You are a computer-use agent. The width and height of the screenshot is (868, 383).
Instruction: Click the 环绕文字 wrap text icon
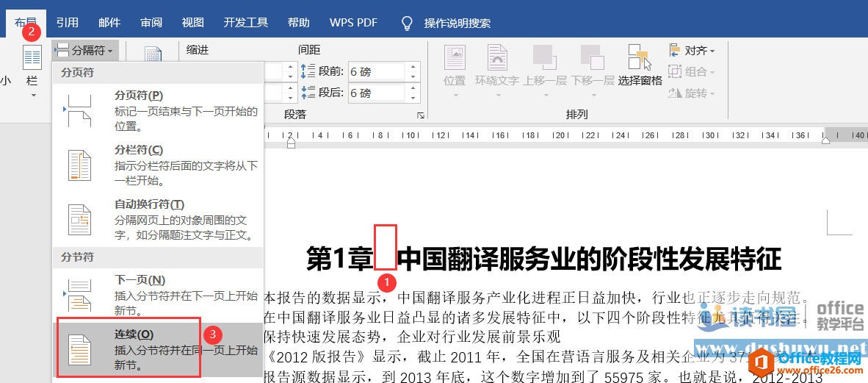click(x=497, y=57)
